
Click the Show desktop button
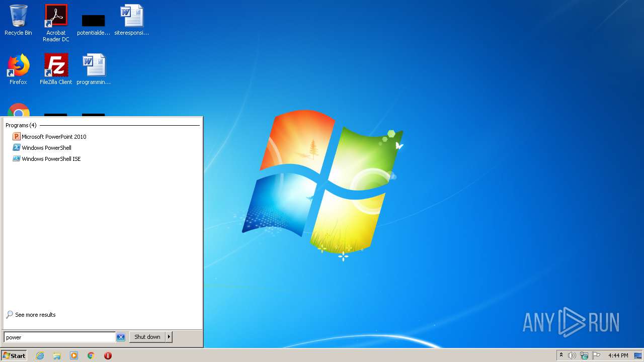pyautogui.click(x=638, y=355)
